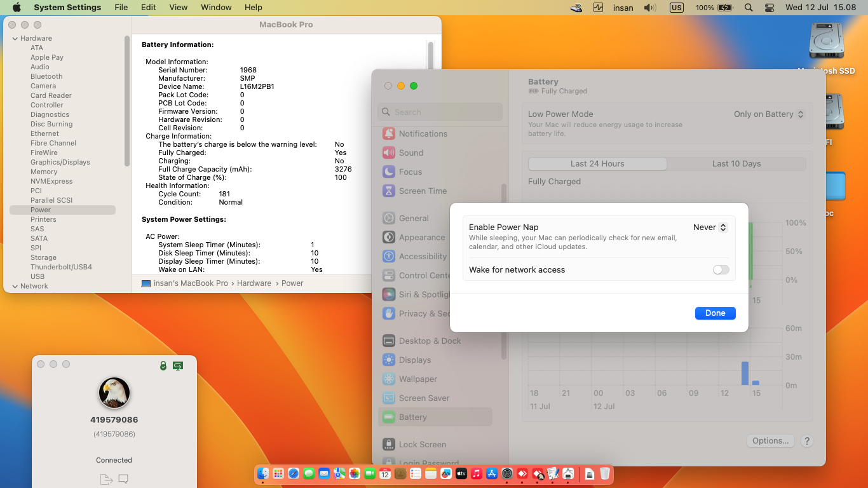Viewport: 868px width, 488px height.
Task: Select the Sound icon in Settings sidebar
Action: pyautogui.click(x=389, y=153)
